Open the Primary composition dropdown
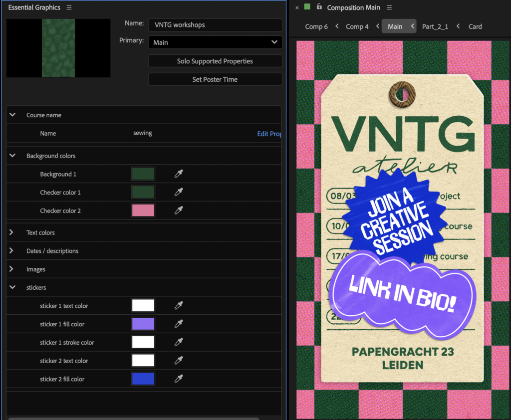Screen dimensions: 511x420 pyautogui.click(x=215, y=42)
